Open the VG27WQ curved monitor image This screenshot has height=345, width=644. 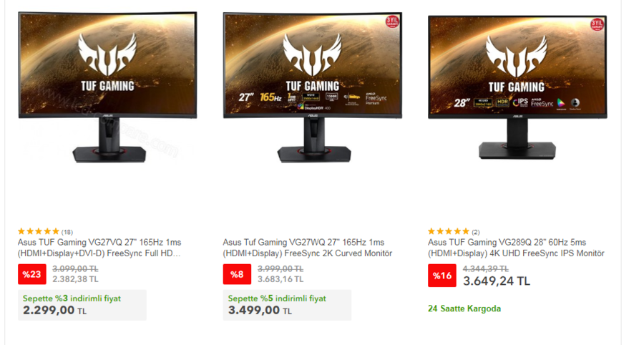click(313, 87)
